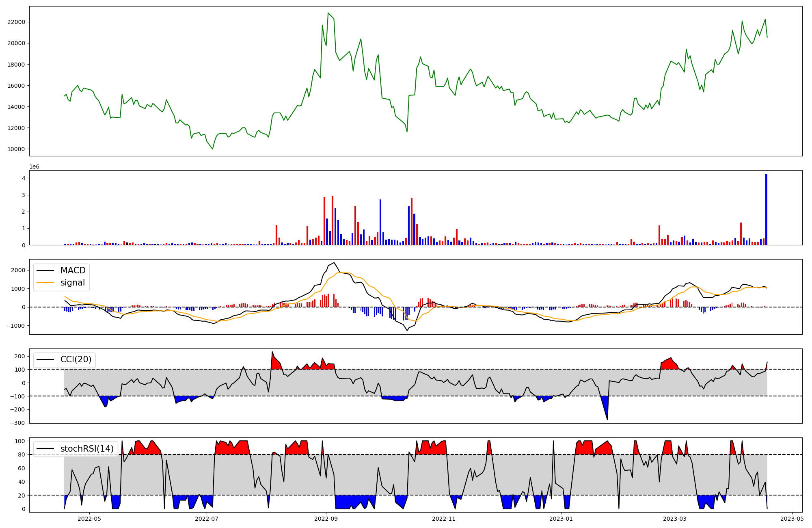Screen dimensions: 812x528
Task: Click the 3 tick on volume axis
Action: pyautogui.click(x=24, y=195)
